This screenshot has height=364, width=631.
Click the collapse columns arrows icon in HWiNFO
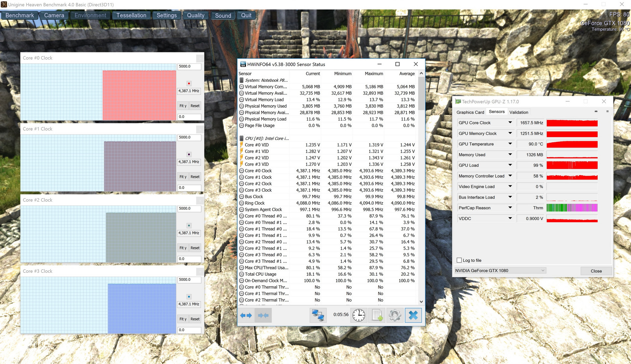(263, 315)
